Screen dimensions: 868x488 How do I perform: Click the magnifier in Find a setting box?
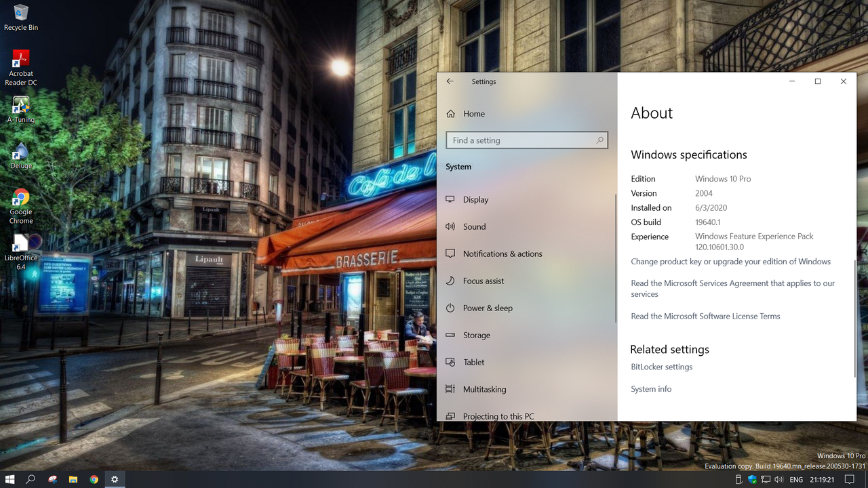coord(599,140)
